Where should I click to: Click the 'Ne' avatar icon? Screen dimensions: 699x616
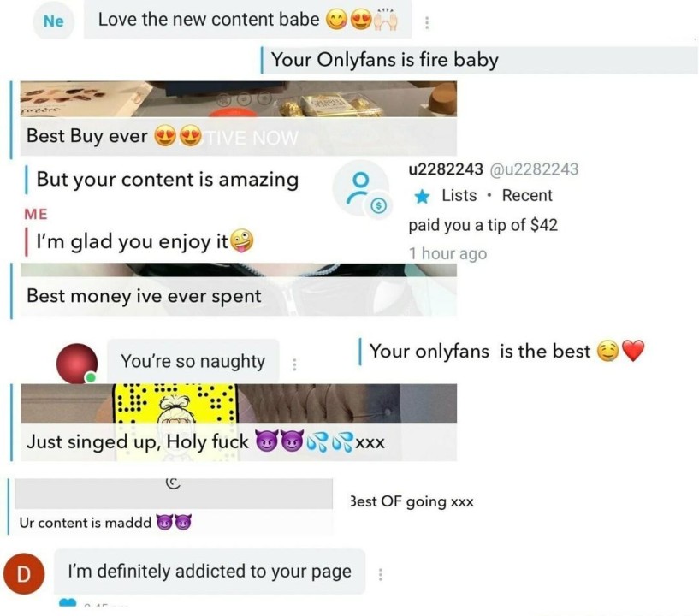click(x=54, y=21)
